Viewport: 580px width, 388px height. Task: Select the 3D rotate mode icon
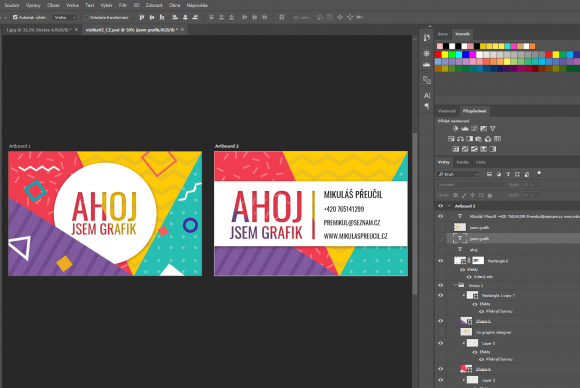pyautogui.click(x=320, y=17)
